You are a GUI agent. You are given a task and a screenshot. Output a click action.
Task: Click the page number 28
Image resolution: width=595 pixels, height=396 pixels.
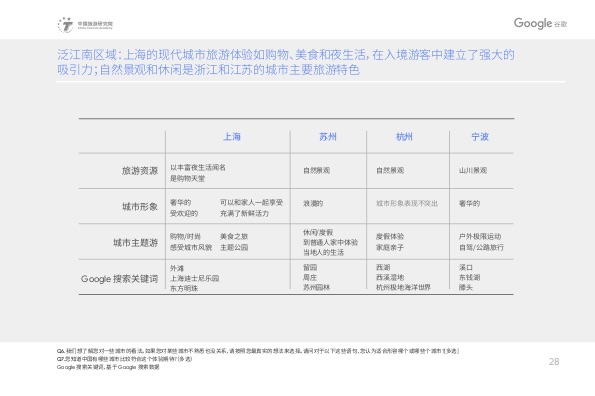click(x=554, y=361)
